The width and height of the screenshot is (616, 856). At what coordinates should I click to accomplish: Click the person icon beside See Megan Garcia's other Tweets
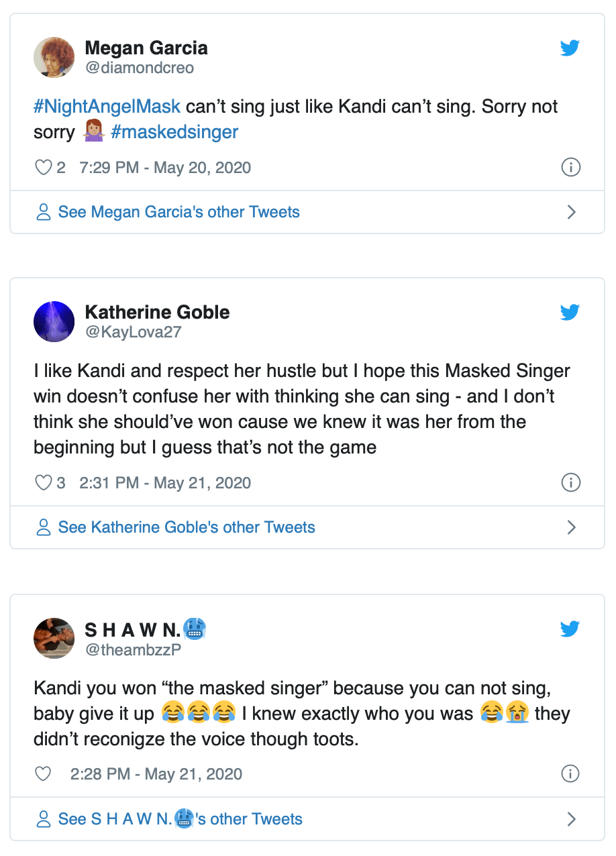point(44,213)
